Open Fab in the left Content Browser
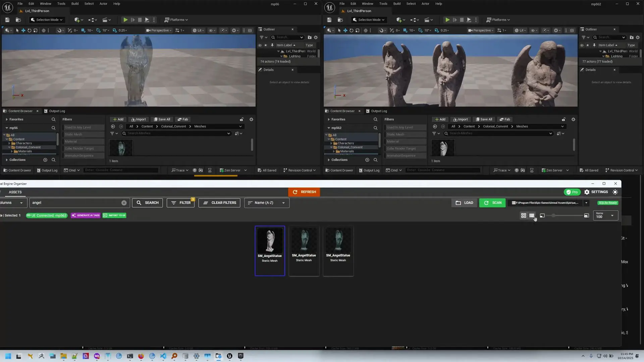The image size is (644, 362). click(183, 119)
